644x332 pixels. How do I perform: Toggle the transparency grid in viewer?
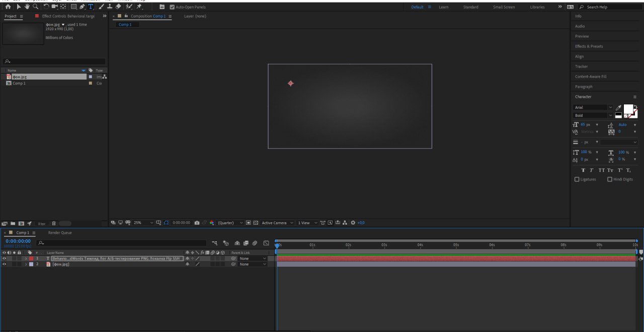coord(256,223)
